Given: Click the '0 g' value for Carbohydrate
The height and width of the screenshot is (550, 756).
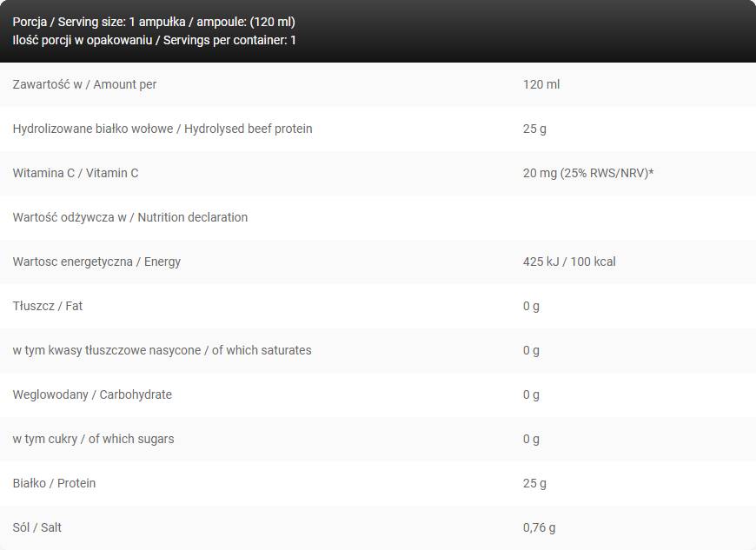Looking at the screenshot, I should 531,394.
